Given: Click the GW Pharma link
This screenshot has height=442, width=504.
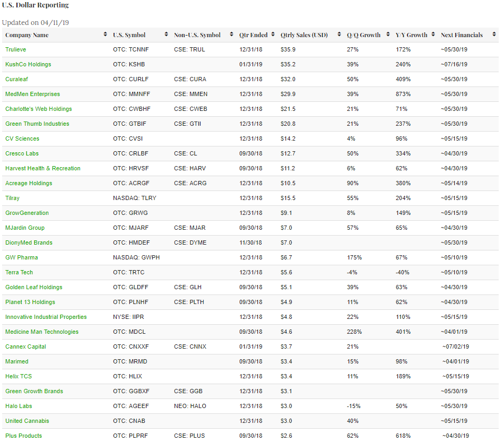Looking at the screenshot, I should tap(21, 257).
